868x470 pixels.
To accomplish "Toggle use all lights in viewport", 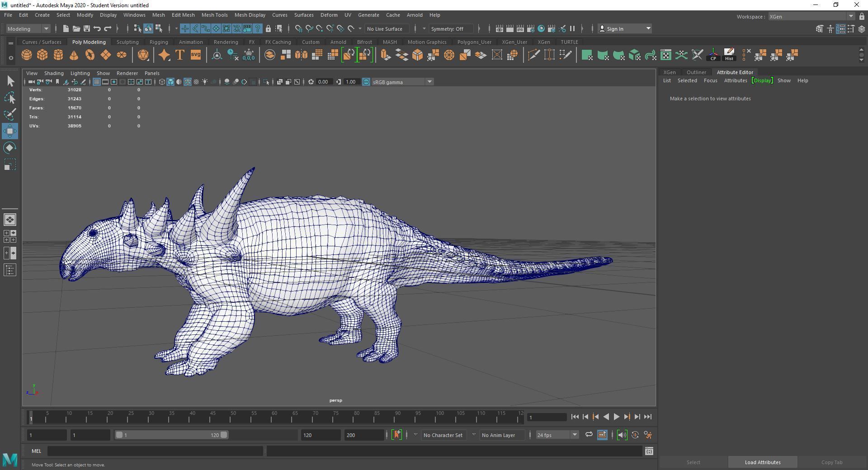I will click(205, 82).
